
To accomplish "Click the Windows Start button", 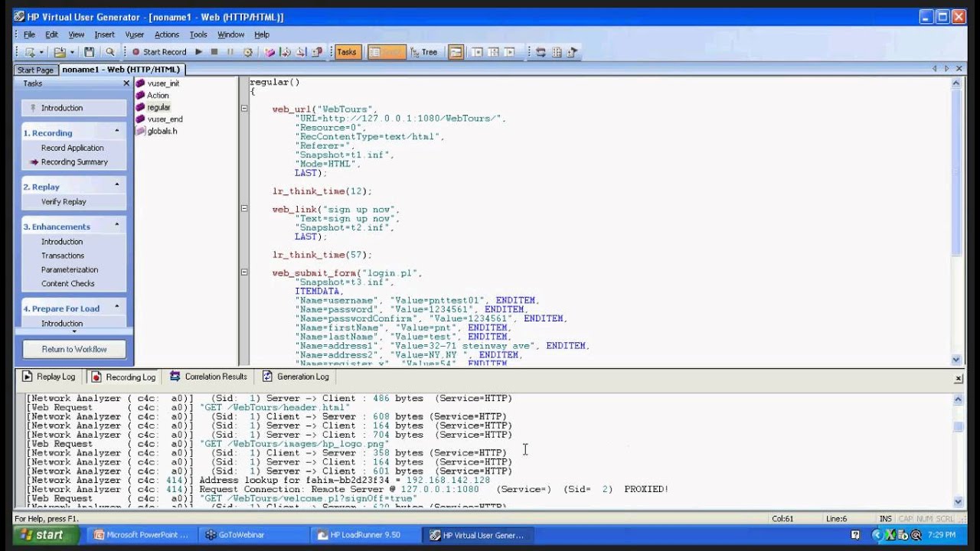I will tap(42, 535).
